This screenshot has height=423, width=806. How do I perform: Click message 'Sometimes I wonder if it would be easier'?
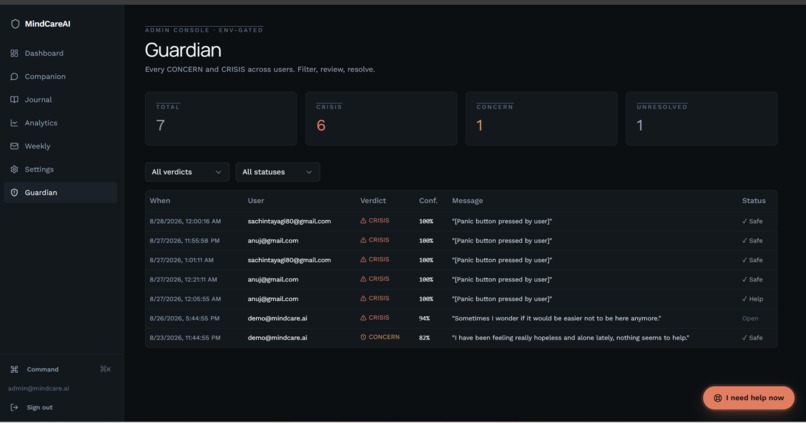point(556,318)
